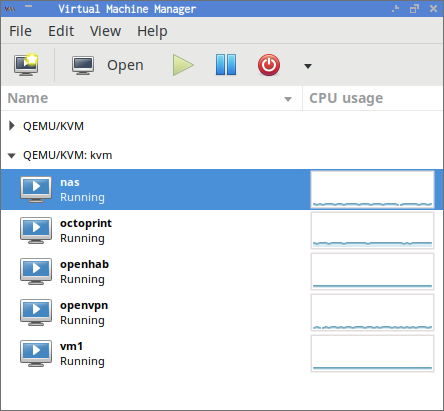Create a new virtual machine icon

26,65
